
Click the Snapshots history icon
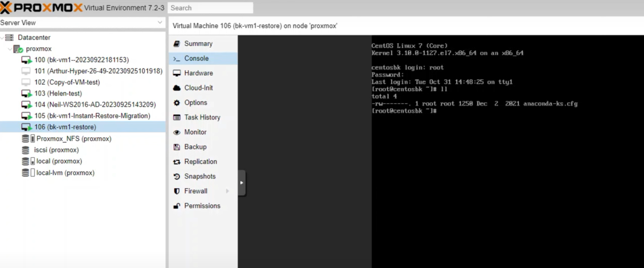[x=177, y=176]
